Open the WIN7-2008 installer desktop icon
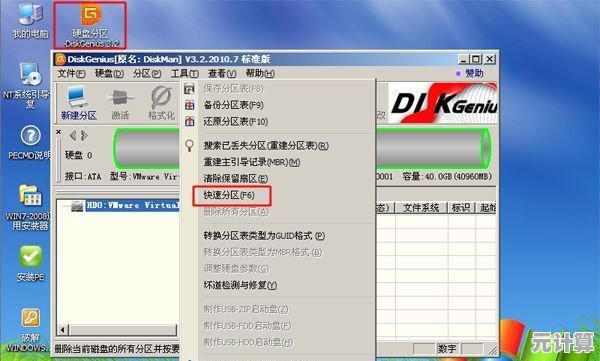The height and width of the screenshot is (361, 600). [29, 207]
